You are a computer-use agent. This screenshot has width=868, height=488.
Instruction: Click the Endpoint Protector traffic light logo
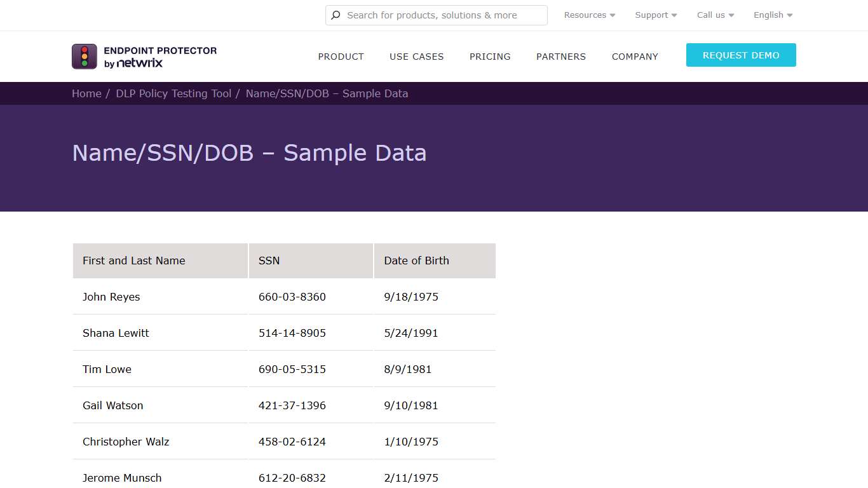pyautogui.click(x=84, y=56)
